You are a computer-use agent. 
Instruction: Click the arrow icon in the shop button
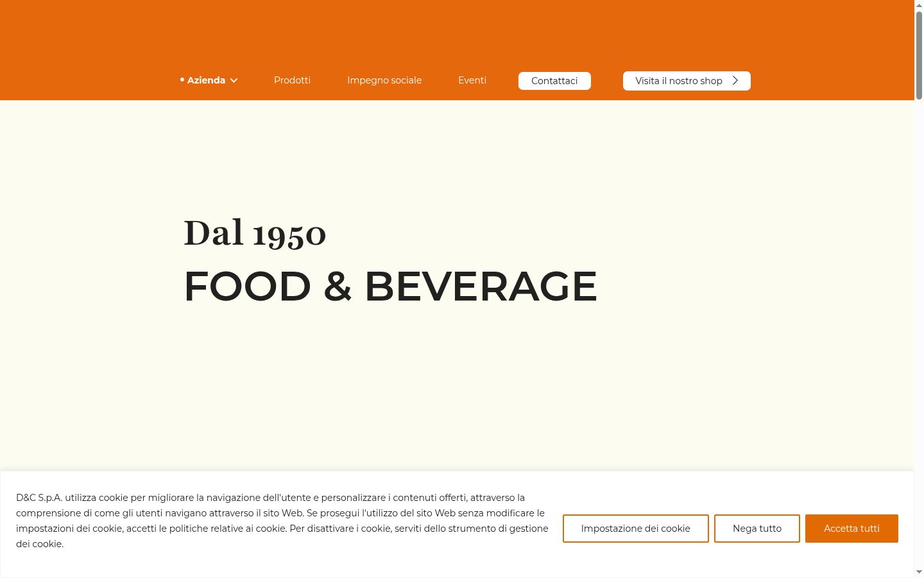pyautogui.click(x=735, y=81)
